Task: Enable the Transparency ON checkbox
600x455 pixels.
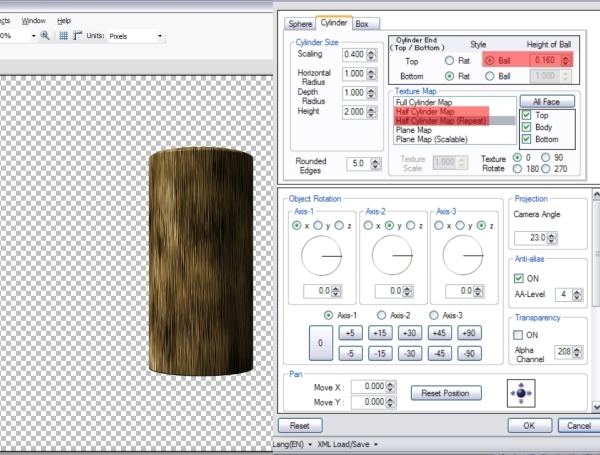Action: point(518,334)
